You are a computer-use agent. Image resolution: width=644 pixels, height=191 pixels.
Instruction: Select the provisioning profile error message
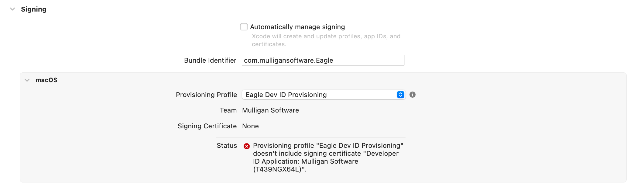click(x=328, y=157)
